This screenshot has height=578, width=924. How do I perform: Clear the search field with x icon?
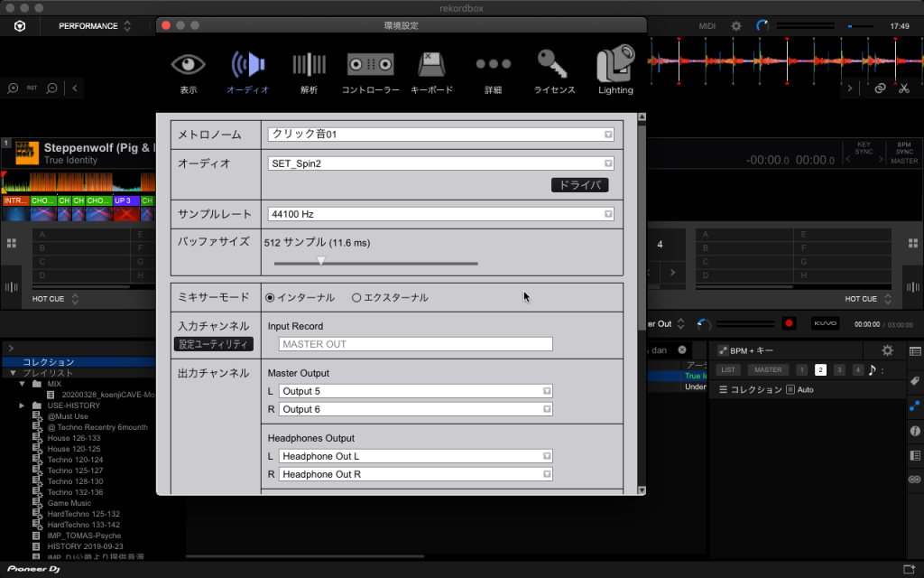pos(682,350)
